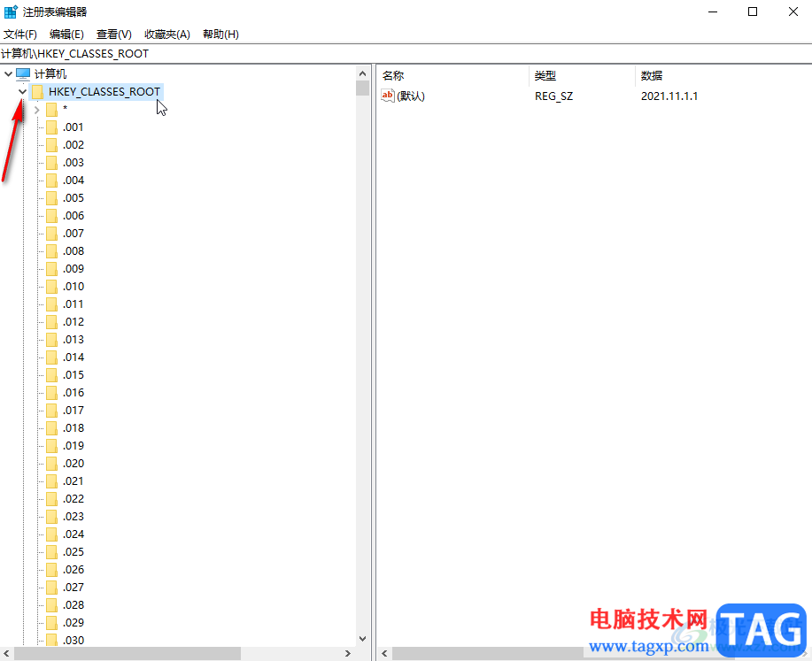Select the .021 key name
This screenshot has height=661, width=812.
(x=73, y=480)
